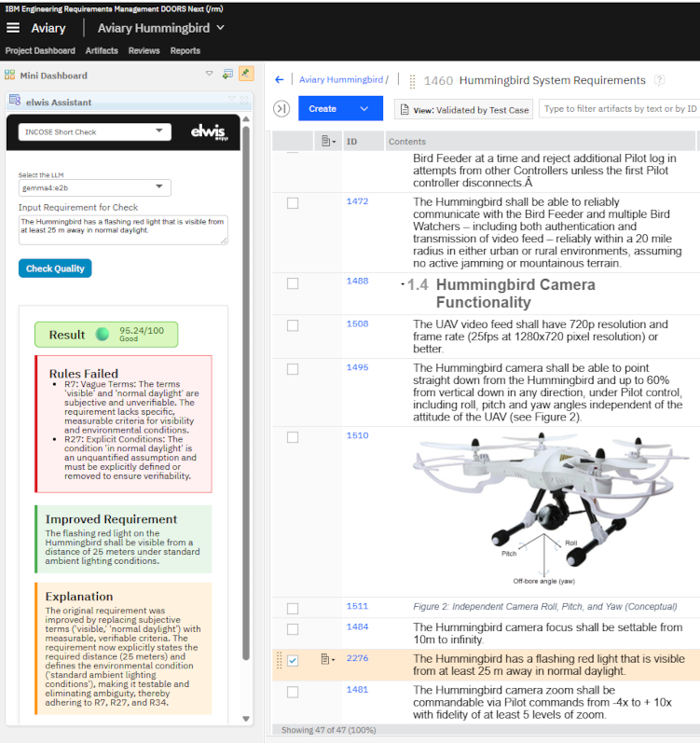Open the INCOSE Short Check dropdown
700x743 pixels.
click(x=95, y=131)
